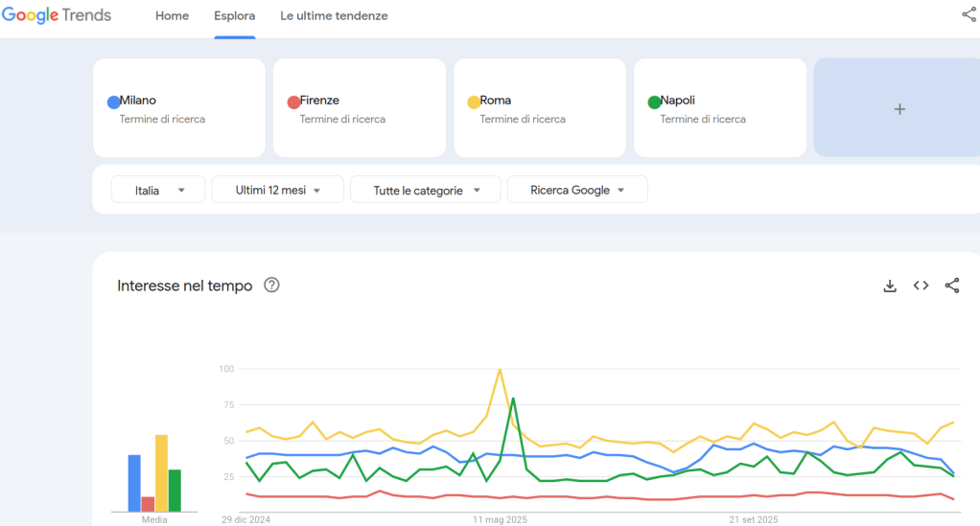The image size is (980, 526).
Task: Switch to Le ultime tendenze tab
Action: tap(334, 16)
